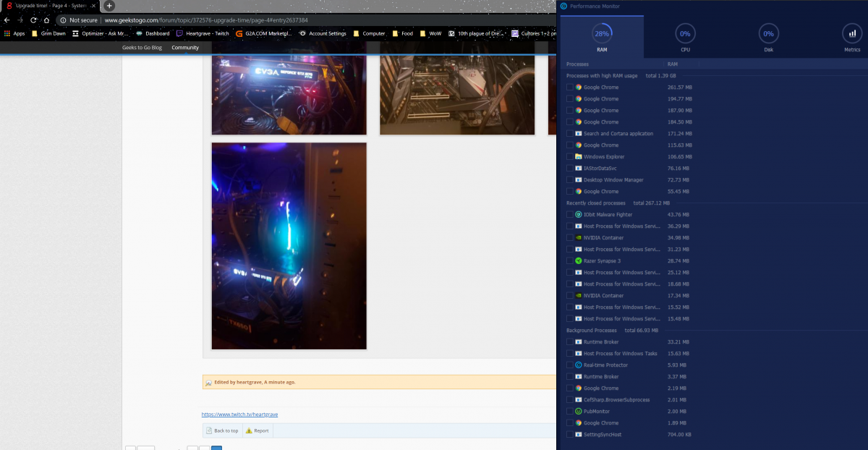Click the Report button on the post

pyautogui.click(x=257, y=430)
